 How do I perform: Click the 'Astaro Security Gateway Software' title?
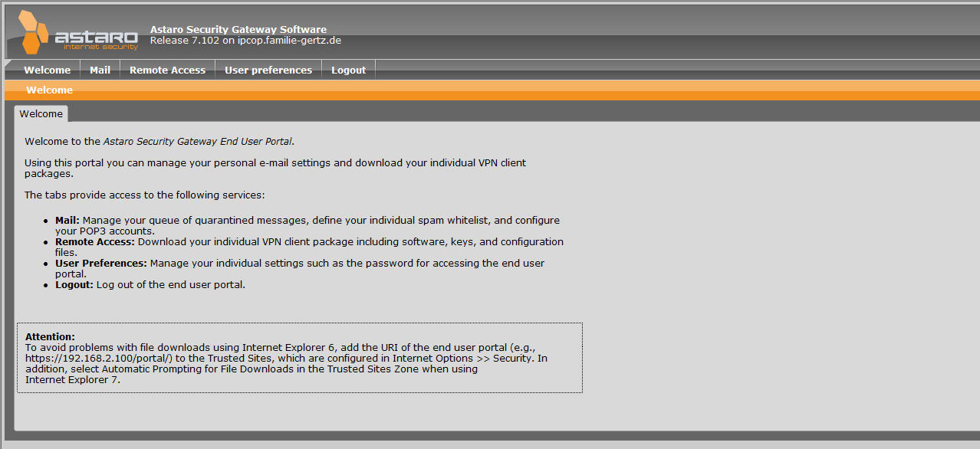coord(238,30)
